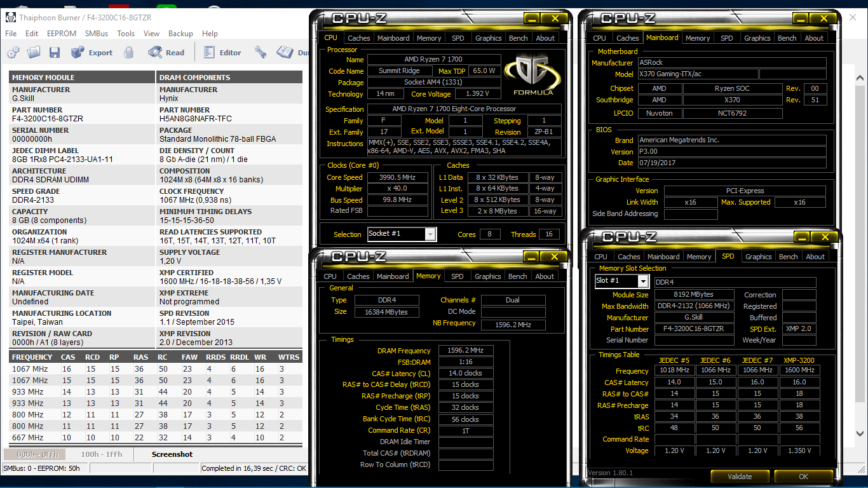The image size is (868, 488).
Task: Click the Read toolbar button
Action: click(x=166, y=53)
